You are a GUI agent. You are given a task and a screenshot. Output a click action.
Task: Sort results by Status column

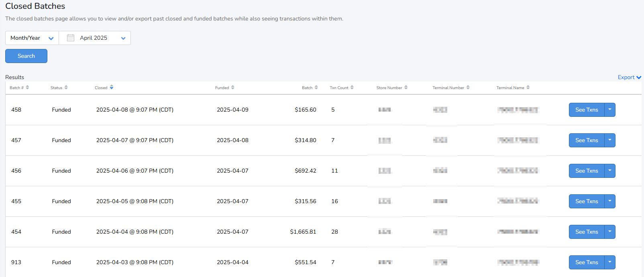click(x=59, y=88)
